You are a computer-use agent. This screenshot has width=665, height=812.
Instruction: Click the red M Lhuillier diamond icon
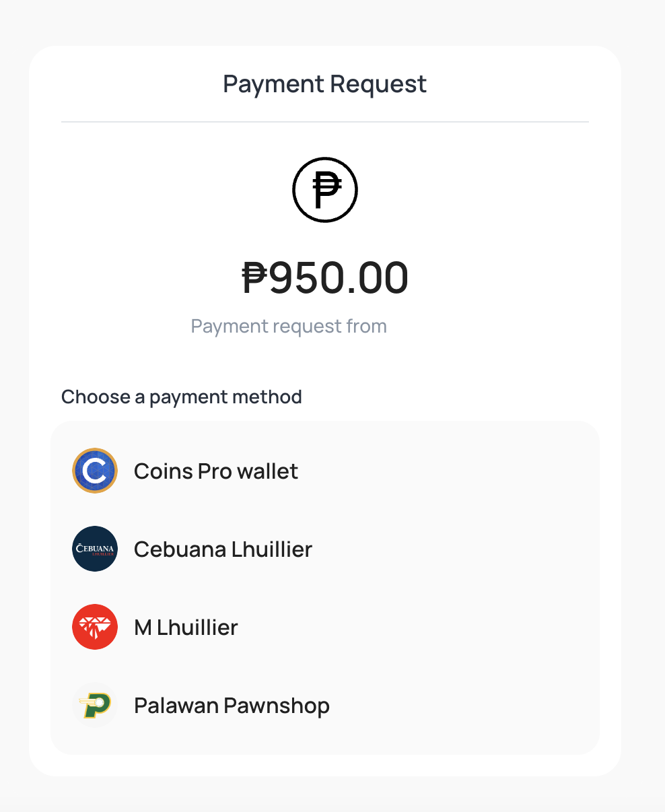tap(95, 628)
